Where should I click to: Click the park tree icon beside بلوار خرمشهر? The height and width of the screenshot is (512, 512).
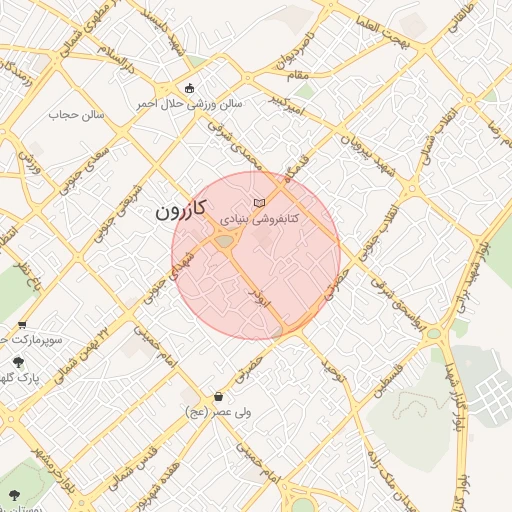pyautogui.click(x=14, y=495)
